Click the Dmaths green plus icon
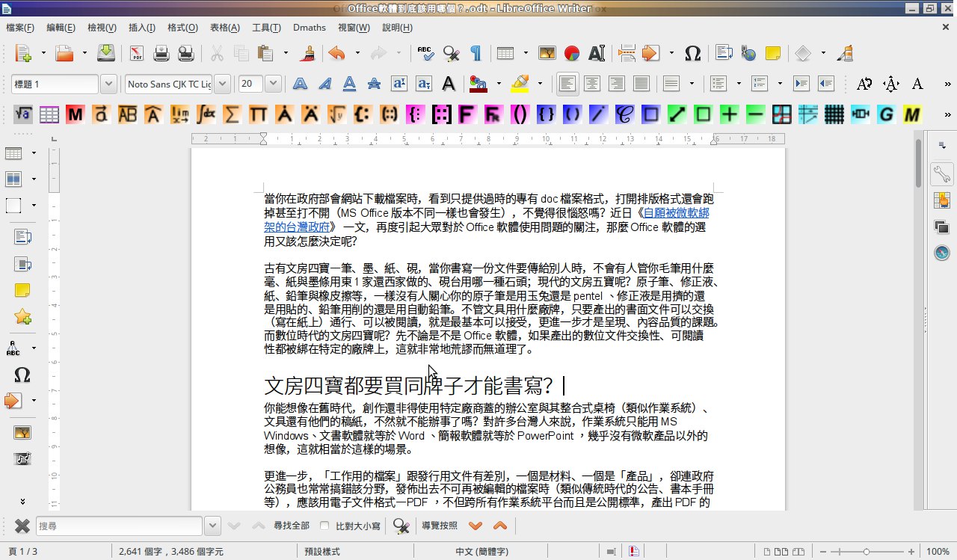The height and width of the screenshot is (560, 957). (x=729, y=114)
